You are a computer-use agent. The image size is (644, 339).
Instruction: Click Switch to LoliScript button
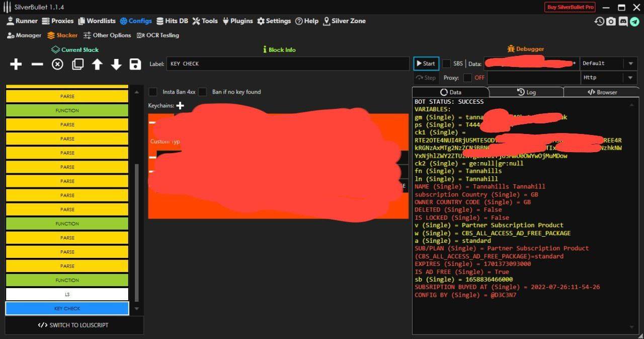(x=74, y=325)
